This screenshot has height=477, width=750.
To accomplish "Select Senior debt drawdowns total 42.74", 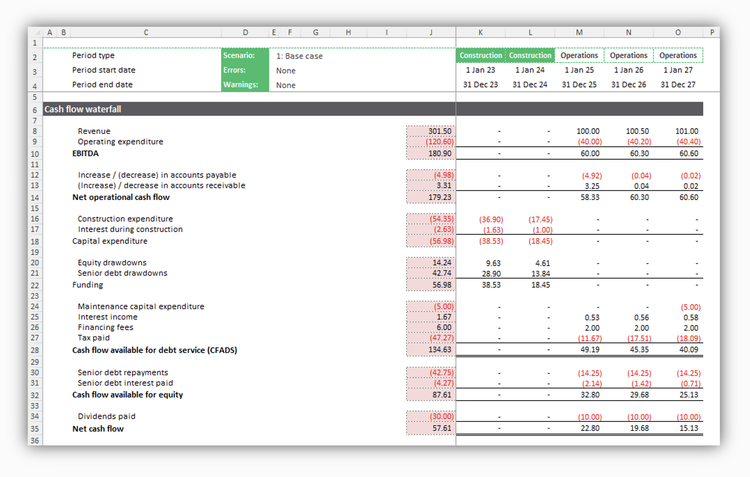I will click(430, 273).
